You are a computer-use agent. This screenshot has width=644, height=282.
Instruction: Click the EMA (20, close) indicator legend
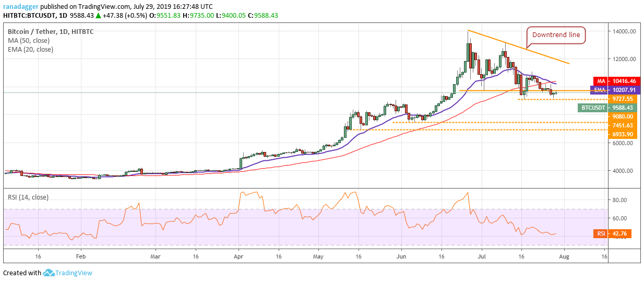[30, 50]
